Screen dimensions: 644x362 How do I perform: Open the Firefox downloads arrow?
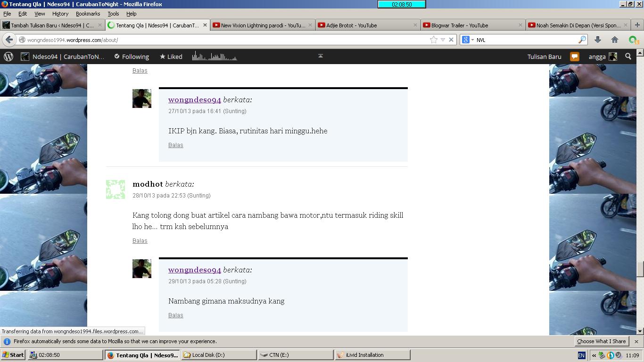pos(597,40)
